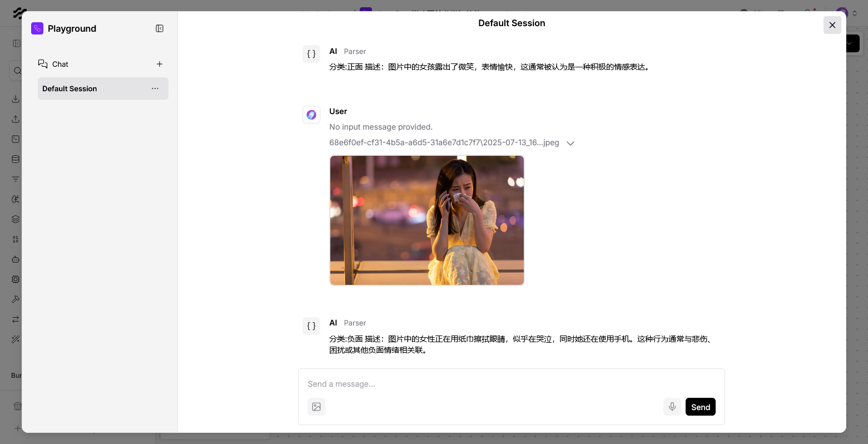This screenshot has height=444, width=868.
Task: Click the jpeg attachment file name
Action: [444, 142]
